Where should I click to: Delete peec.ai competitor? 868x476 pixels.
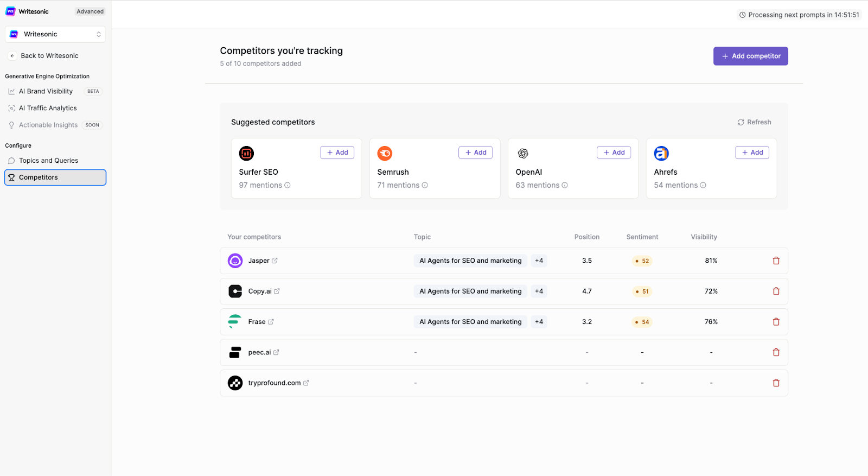pyautogui.click(x=776, y=352)
